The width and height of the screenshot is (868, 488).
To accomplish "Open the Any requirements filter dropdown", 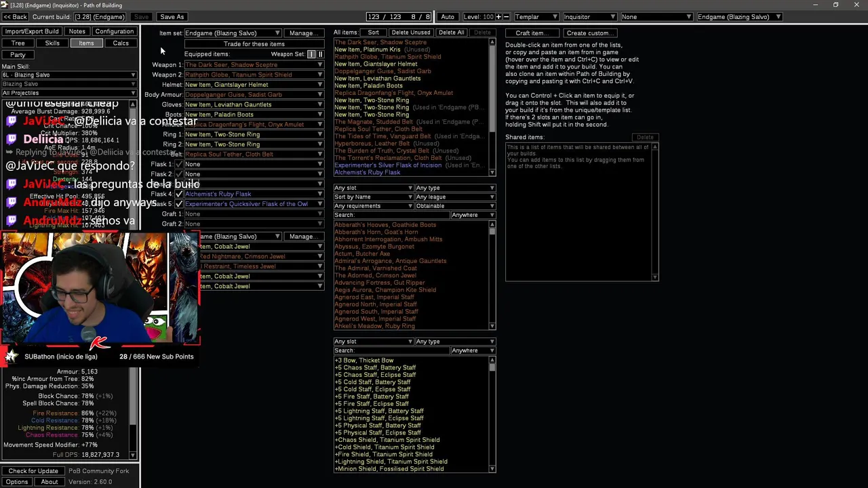I will coord(373,206).
